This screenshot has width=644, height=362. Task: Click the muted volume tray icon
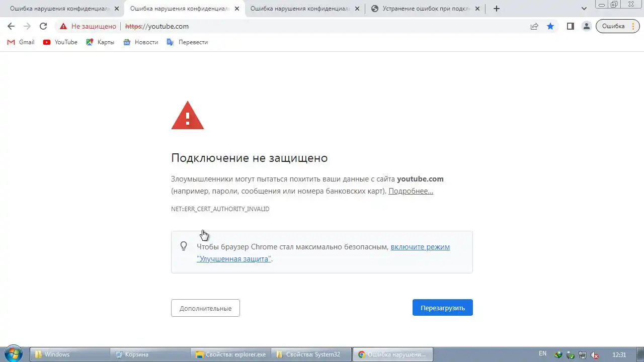click(595, 354)
